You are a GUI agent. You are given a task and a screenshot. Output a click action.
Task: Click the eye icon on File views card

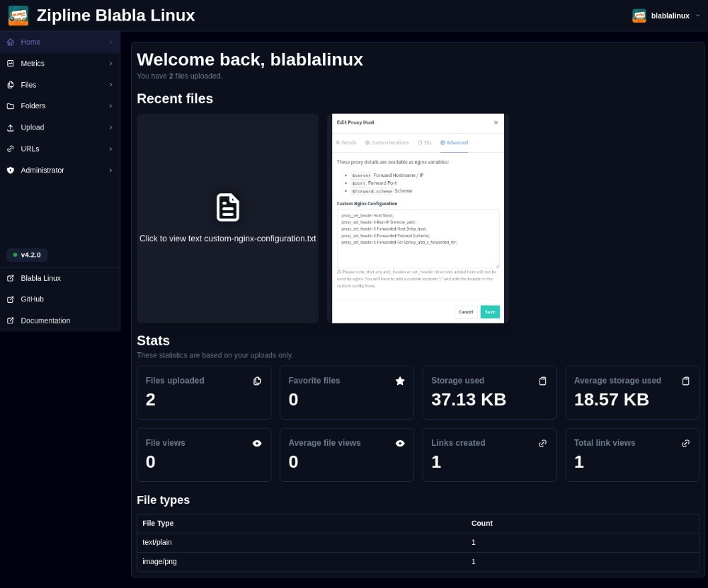[257, 443]
